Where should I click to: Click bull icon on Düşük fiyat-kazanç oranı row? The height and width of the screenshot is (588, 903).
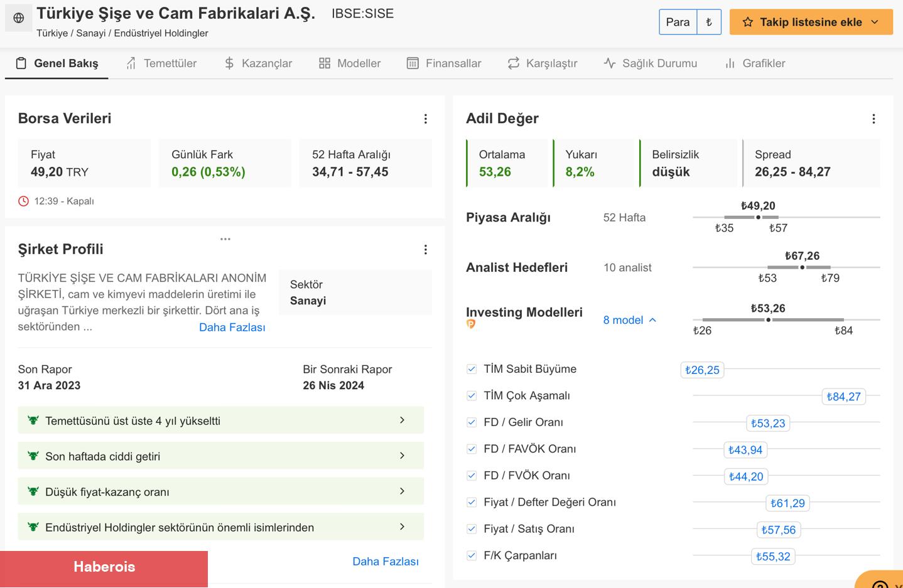[33, 491]
